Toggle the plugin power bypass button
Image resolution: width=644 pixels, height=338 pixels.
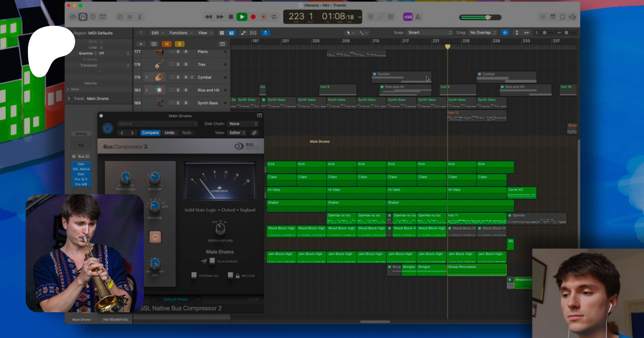click(x=108, y=128)
